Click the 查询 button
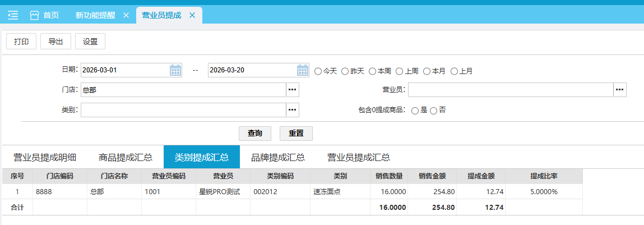Viewport: 644px width, 225px height. point(255,133)
